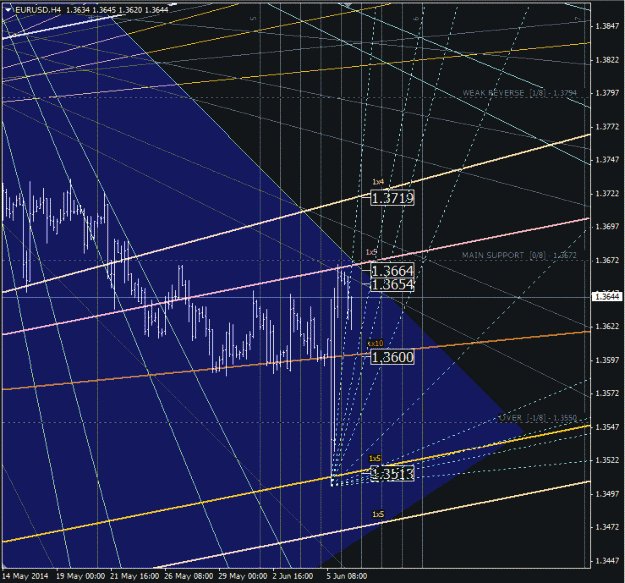Open the chart dropdown triangle beside EURUSD,H4
The height and width of the screenshot is (583, 625).
(x=9, y=10)
